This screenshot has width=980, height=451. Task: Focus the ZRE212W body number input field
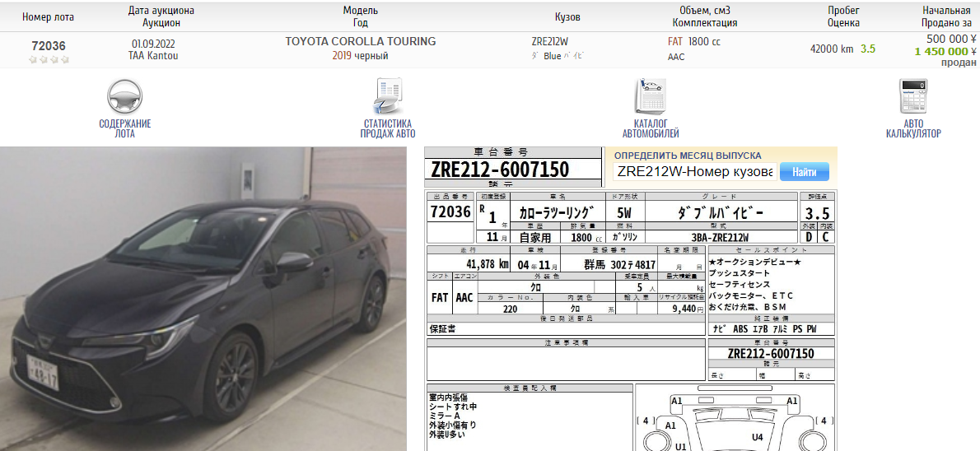coord(694,171)
